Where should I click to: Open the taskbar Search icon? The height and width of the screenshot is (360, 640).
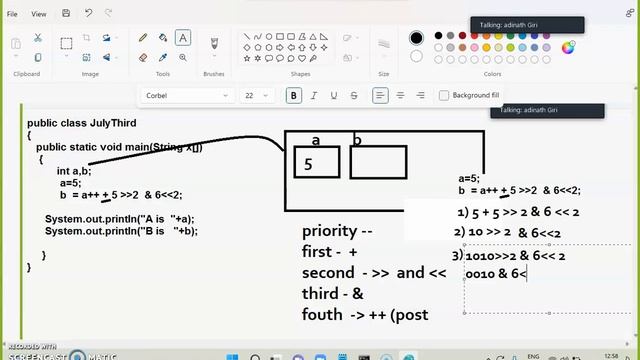pyautogui.click(x=255, y=357)
